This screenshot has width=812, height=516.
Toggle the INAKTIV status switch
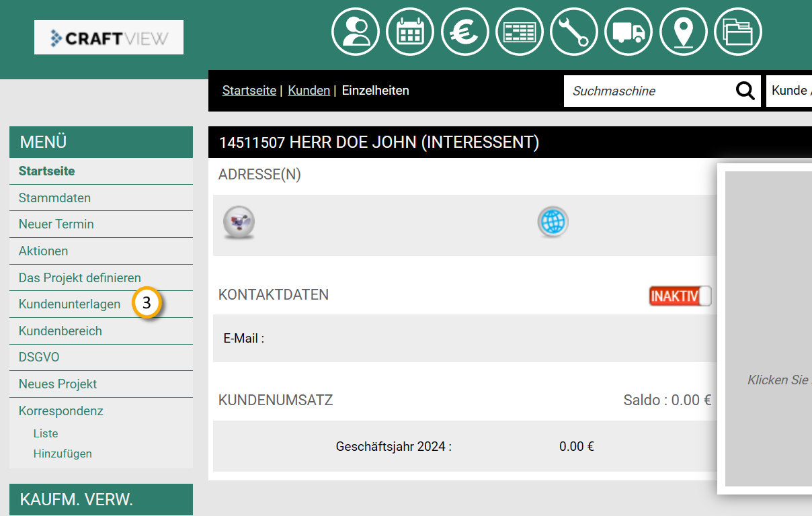click(680, 296)
